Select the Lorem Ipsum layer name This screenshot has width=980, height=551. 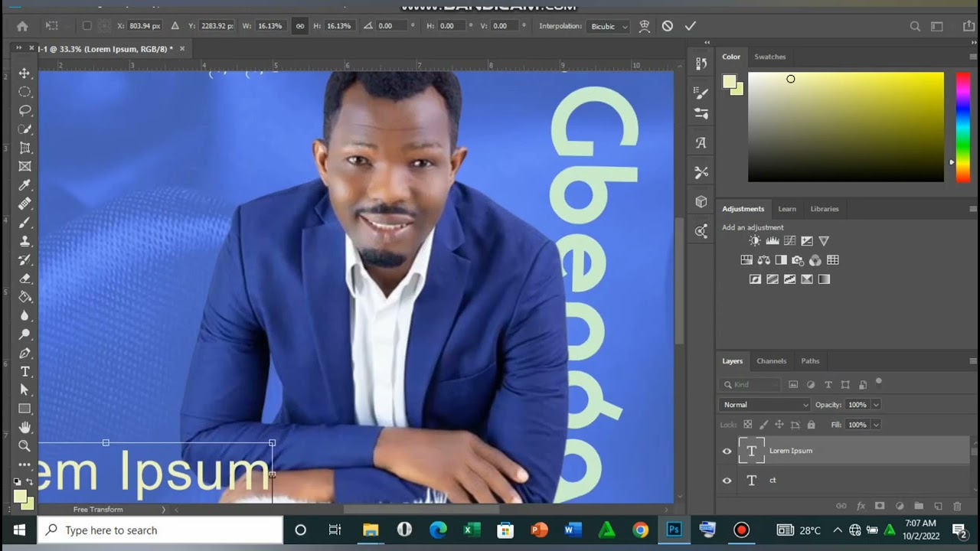click(x=791, y=451)
